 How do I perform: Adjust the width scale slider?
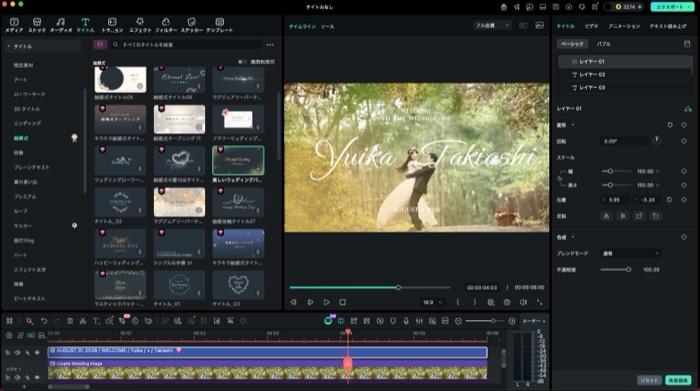616,171
